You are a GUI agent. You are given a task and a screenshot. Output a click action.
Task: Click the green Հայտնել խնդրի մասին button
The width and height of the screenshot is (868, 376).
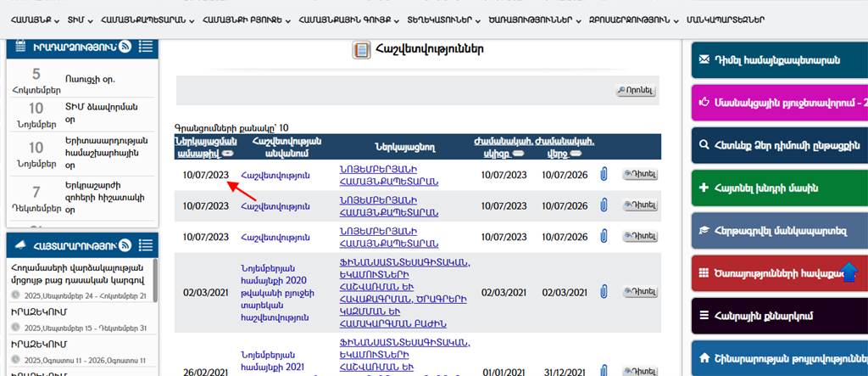(780, 187)
